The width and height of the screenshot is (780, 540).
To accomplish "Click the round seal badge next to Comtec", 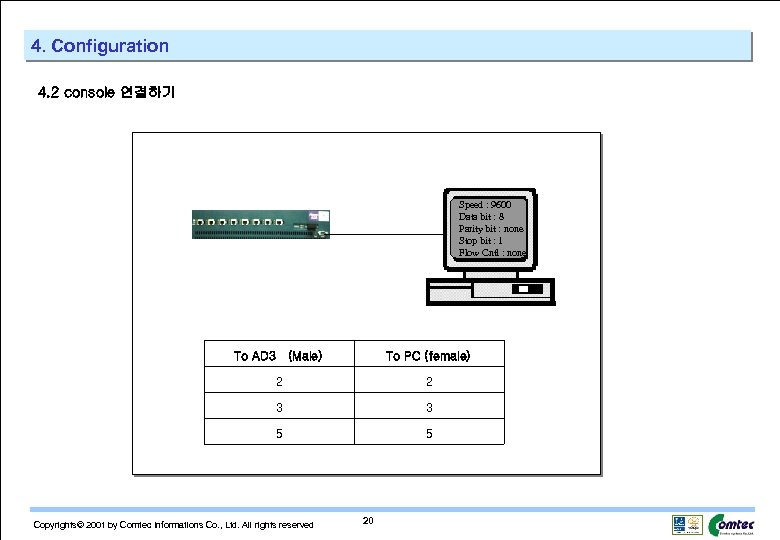I will coord(694,525).
